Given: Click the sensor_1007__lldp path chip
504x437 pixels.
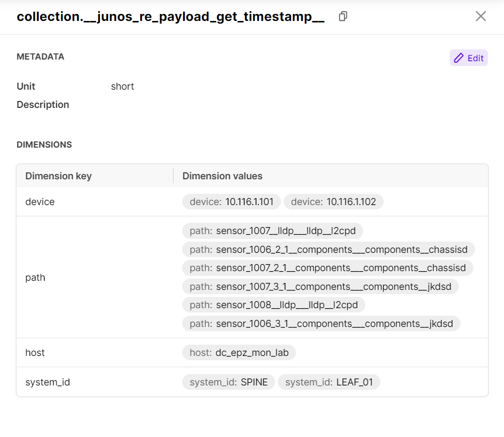Looking at the screenshot, I should click(x=272, y=231).
